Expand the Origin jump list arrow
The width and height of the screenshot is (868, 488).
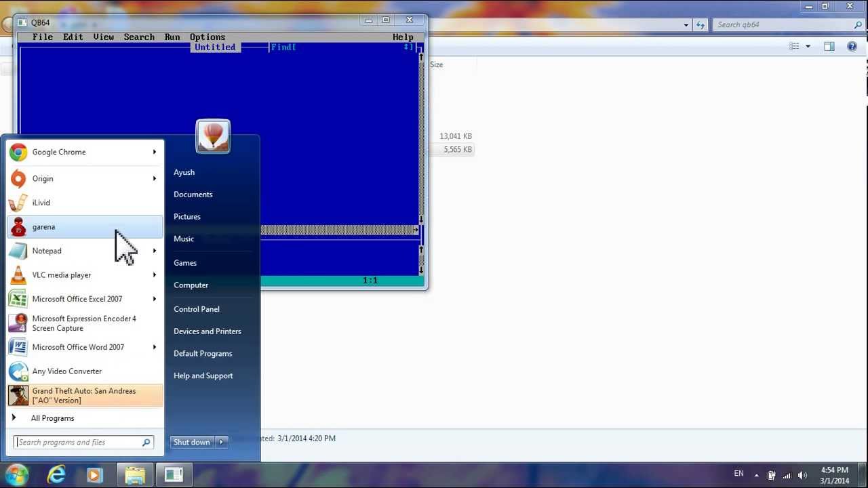[155, 178]
